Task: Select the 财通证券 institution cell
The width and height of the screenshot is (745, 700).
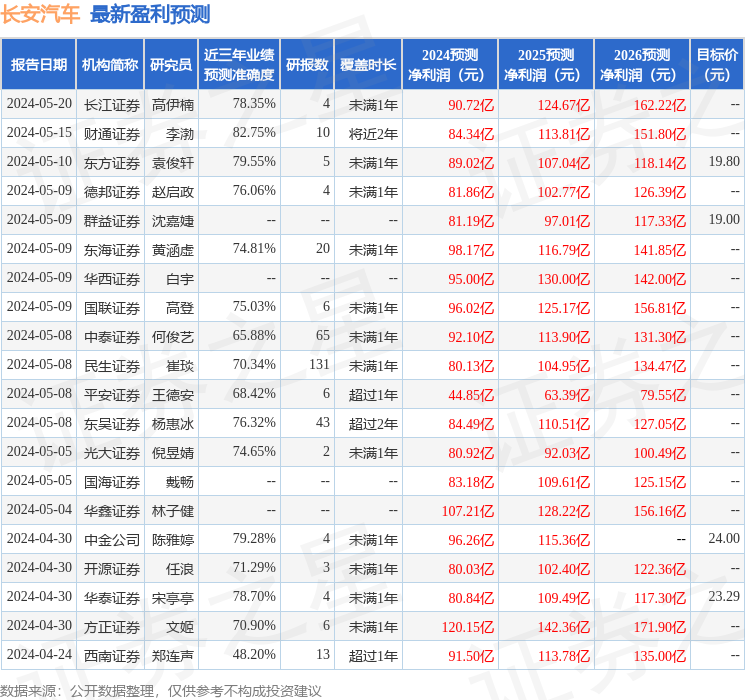Action: point(112,134)
